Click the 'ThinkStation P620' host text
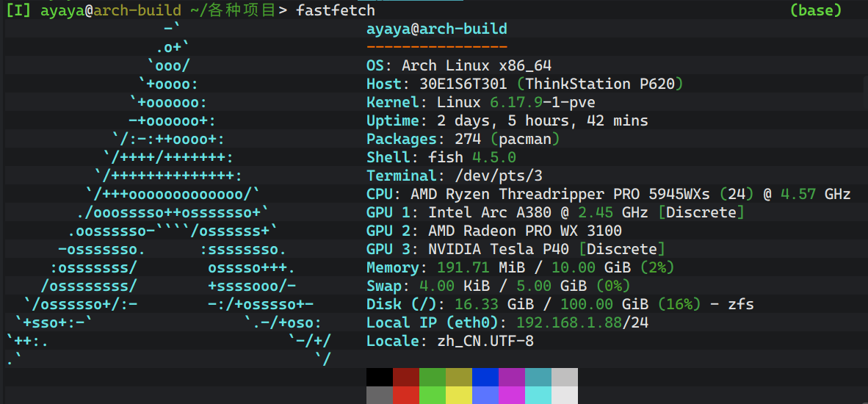 pos(600,84)
